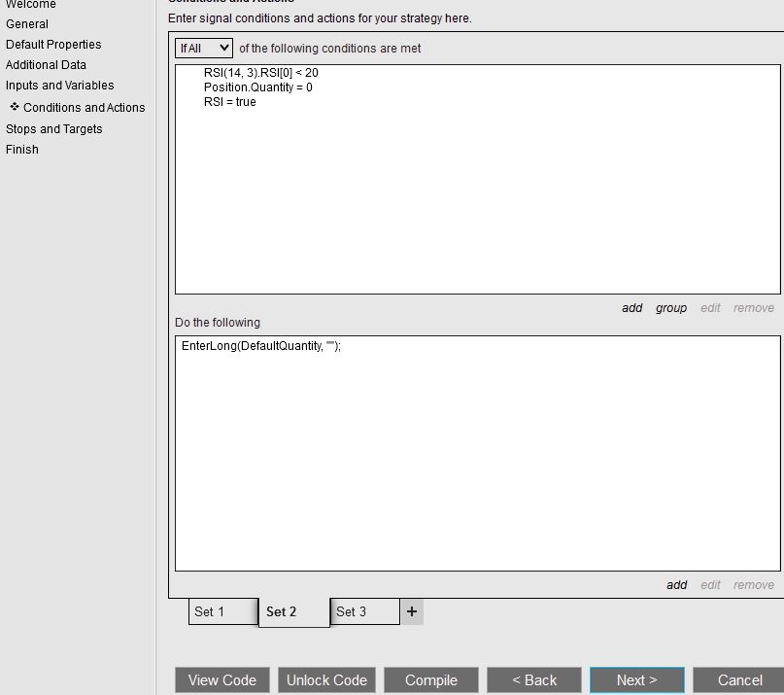The width and height of the screenshot is (784, 695).
Task: Add a new action
Action: (676, 585)
